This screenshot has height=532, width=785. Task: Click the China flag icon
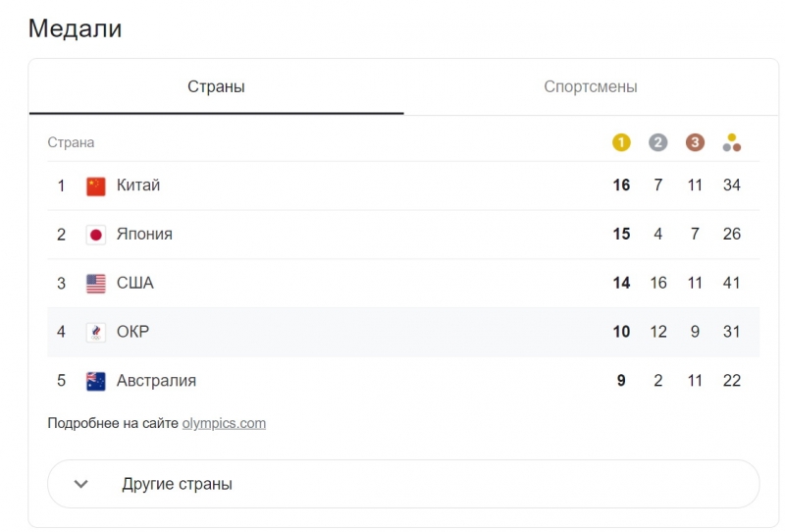[x=95, y=186]
